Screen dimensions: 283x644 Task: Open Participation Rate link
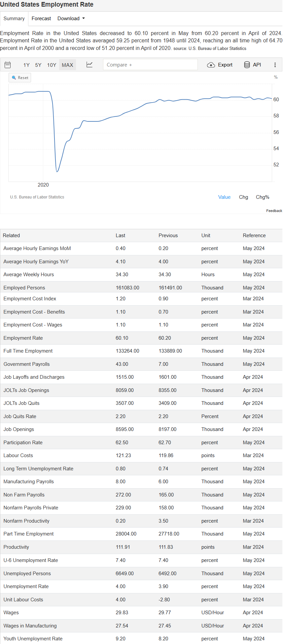tap(23, 443)
